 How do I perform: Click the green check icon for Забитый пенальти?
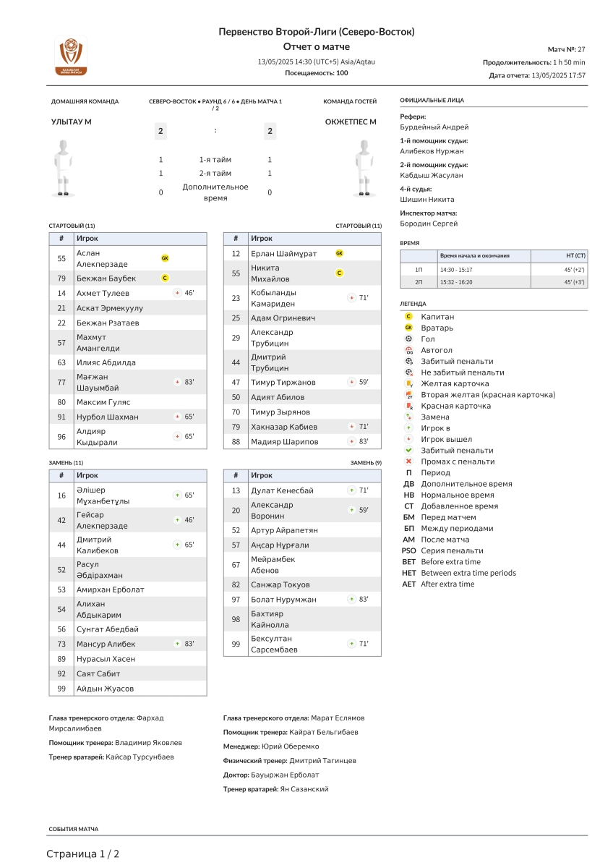click(409, 451)
